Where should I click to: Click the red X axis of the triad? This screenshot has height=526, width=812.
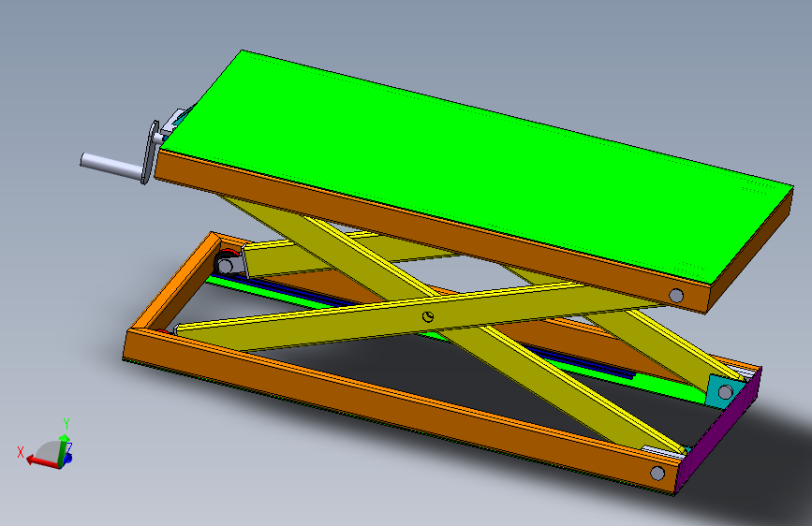42,460
